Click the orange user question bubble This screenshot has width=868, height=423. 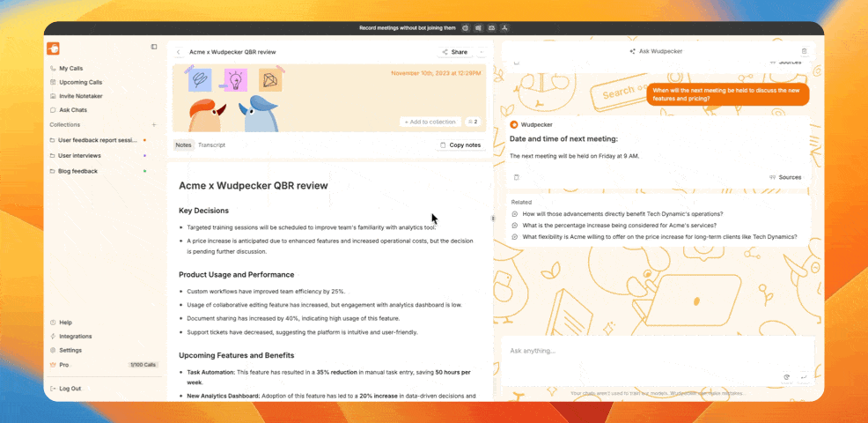coord(727,94)
